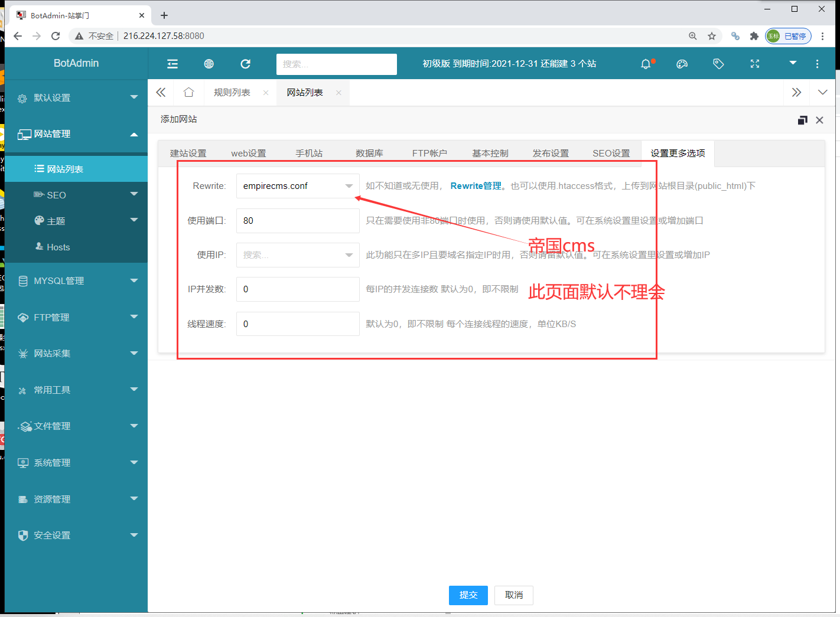
Task: Open the 建站设置 tab
Action: coord(188,154)
